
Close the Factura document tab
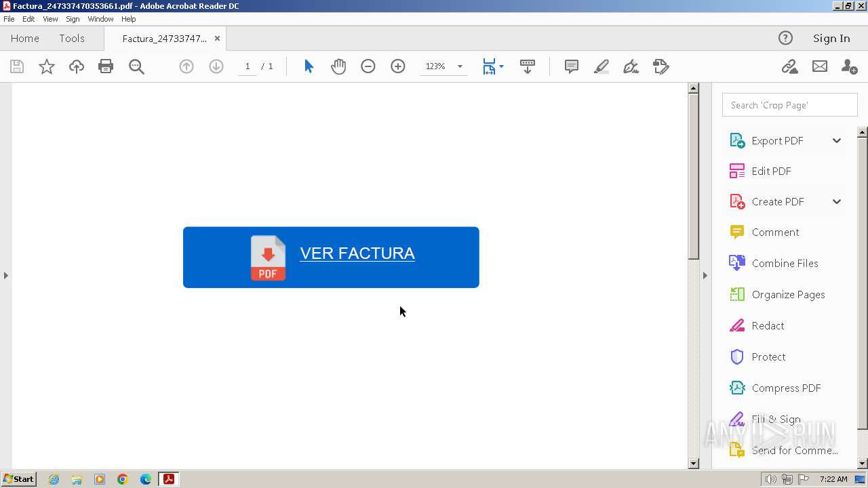click(x=217, y=39)
